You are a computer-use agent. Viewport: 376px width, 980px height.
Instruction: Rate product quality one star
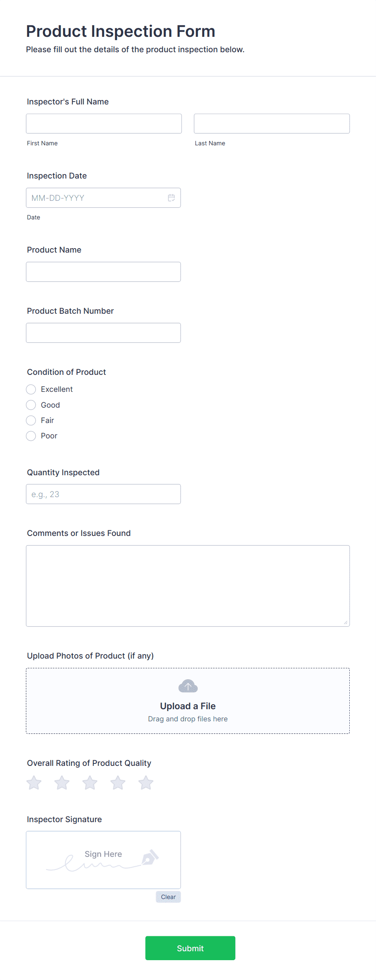click(34, 783)
